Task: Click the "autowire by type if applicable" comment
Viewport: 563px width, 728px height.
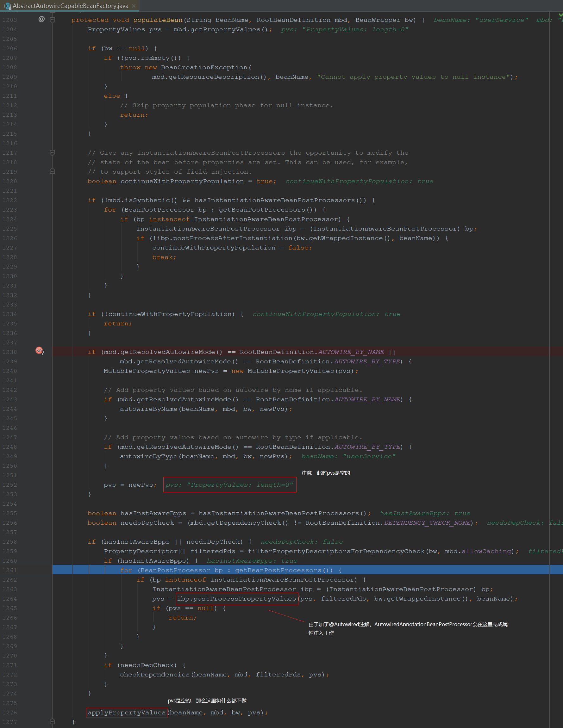Action: (233, 438)
